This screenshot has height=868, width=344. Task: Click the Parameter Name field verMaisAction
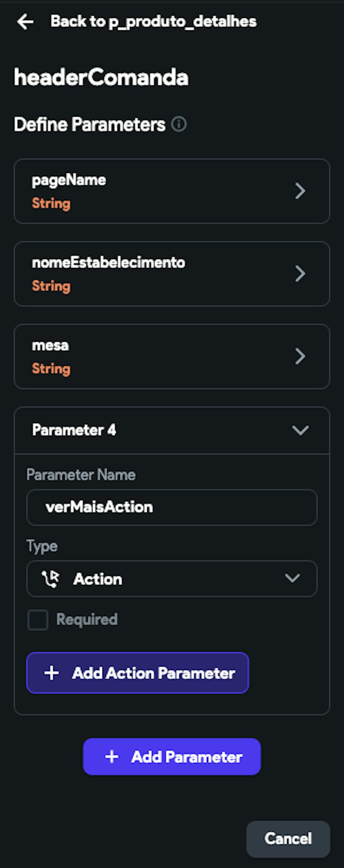(171, 507)
